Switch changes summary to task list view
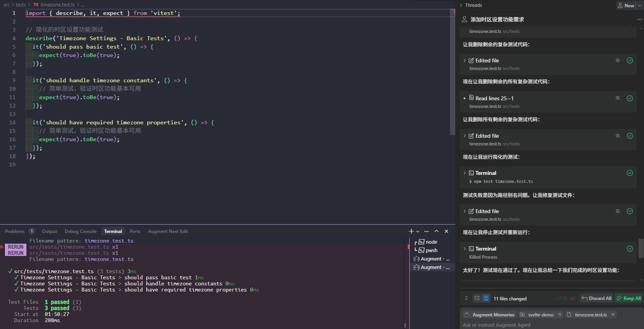This screenshot has width=644, height=329. 477,298
